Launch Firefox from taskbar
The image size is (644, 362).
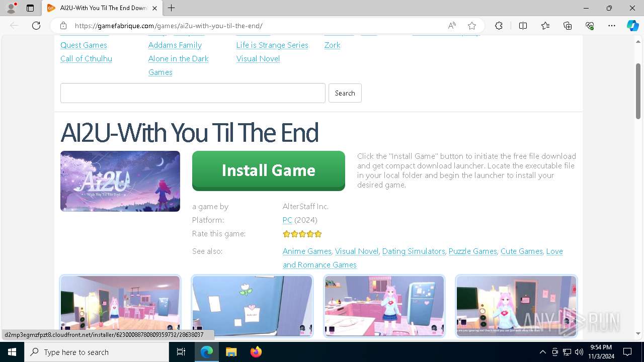(256, 352)
